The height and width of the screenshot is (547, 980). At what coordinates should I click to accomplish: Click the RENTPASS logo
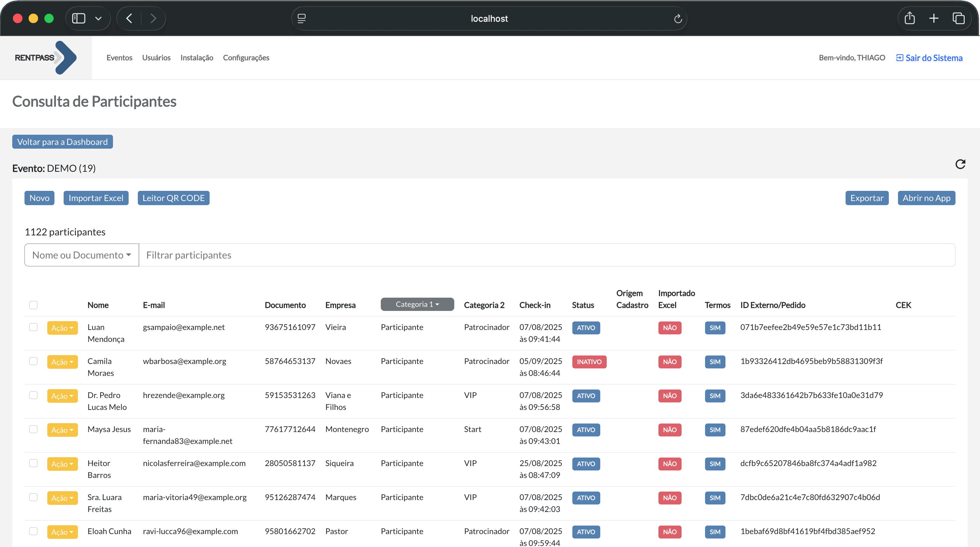45,57
